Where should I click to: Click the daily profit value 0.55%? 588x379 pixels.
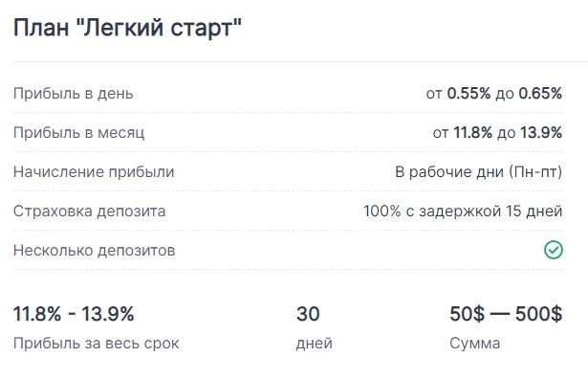[468, 94]
